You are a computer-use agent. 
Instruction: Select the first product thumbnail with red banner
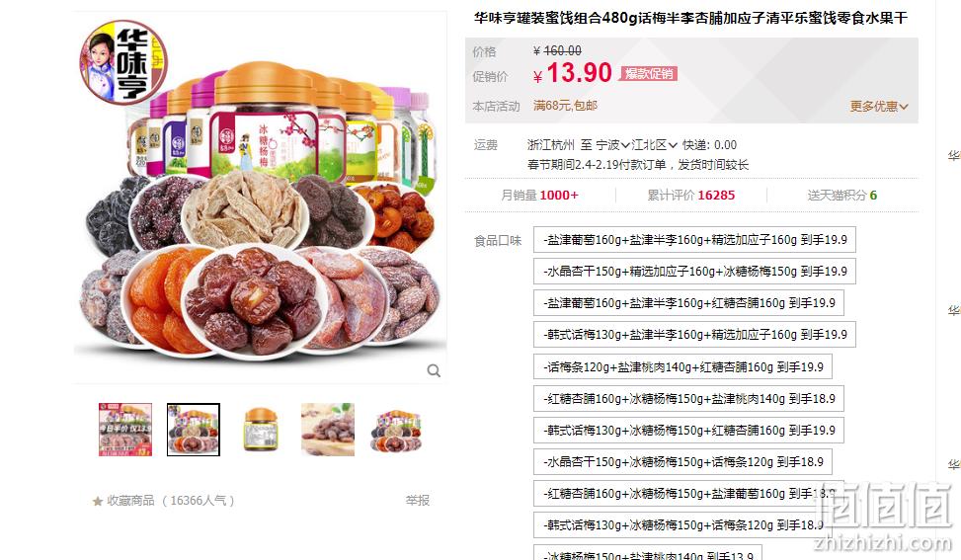(125, 430)
